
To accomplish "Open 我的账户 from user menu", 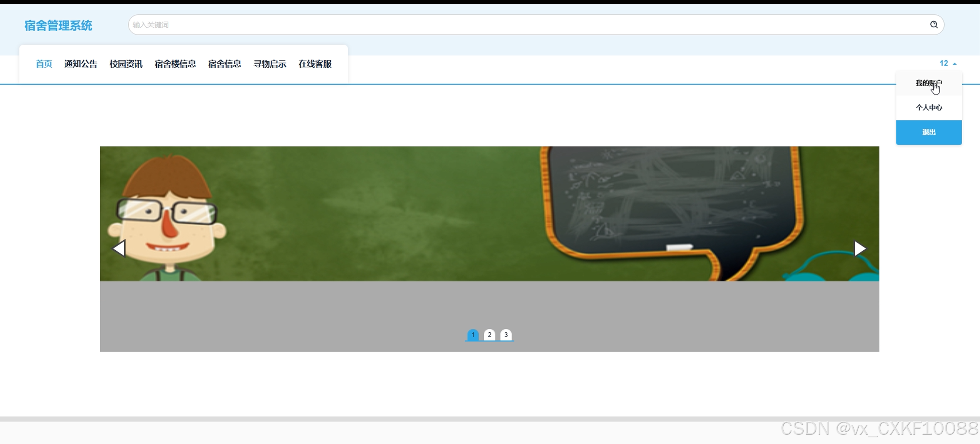I will [928, 83].
